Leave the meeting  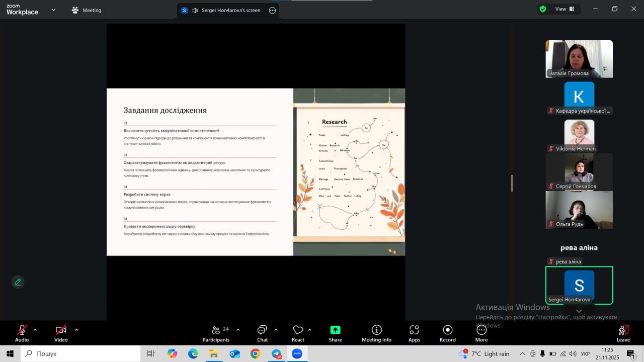click(623, 333)
